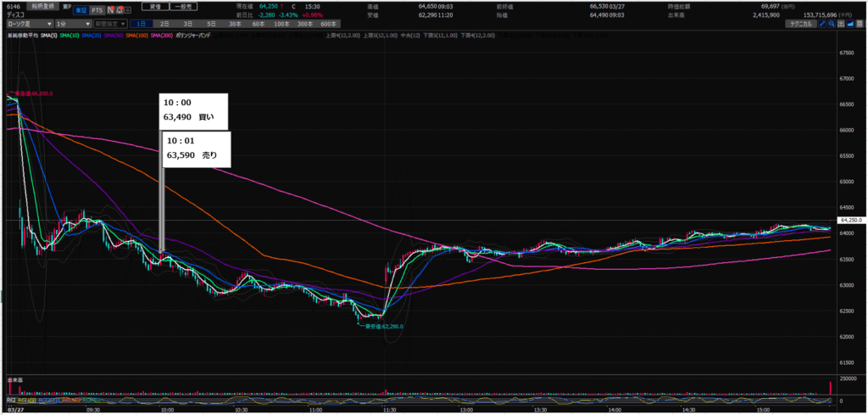Open the 1分 interval dropdown
This screenshot has height=415, width=868.
coord(72,24)
